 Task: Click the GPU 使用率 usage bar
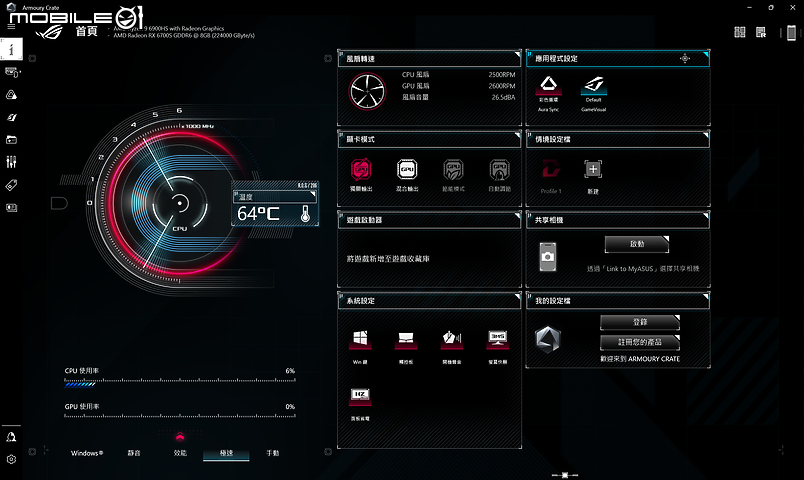(x=180, y=416)
